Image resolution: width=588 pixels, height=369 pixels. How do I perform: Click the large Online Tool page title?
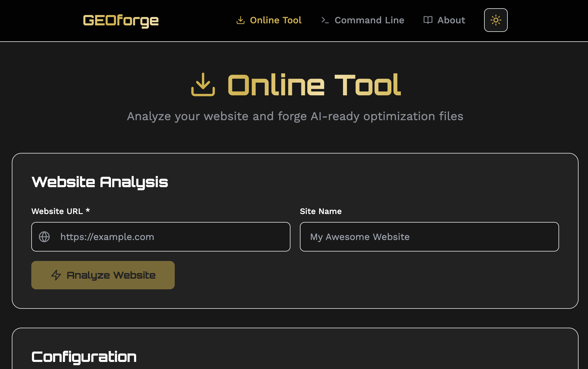[x=314, y=85]
